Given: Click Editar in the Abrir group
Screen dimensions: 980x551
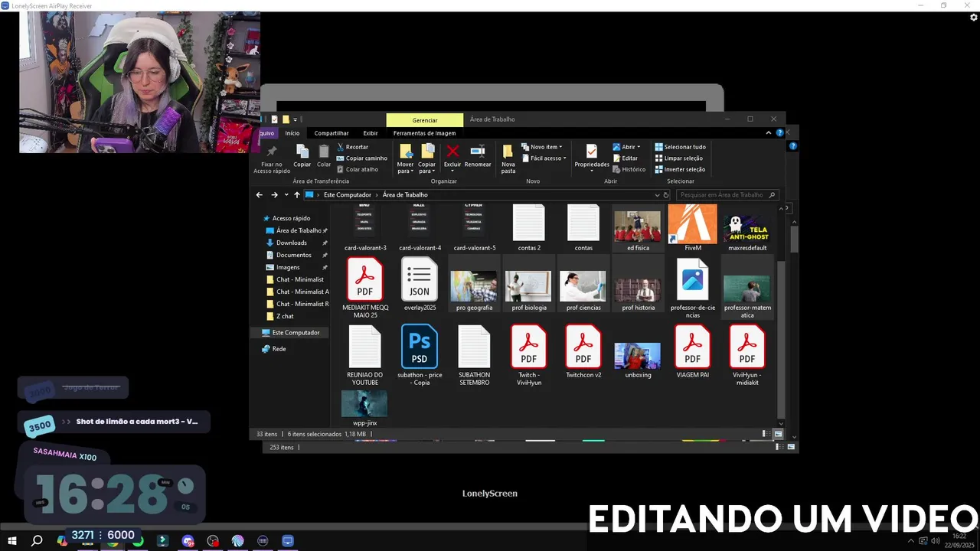Looking at the screenshot, I should click(x=625, y=158).
